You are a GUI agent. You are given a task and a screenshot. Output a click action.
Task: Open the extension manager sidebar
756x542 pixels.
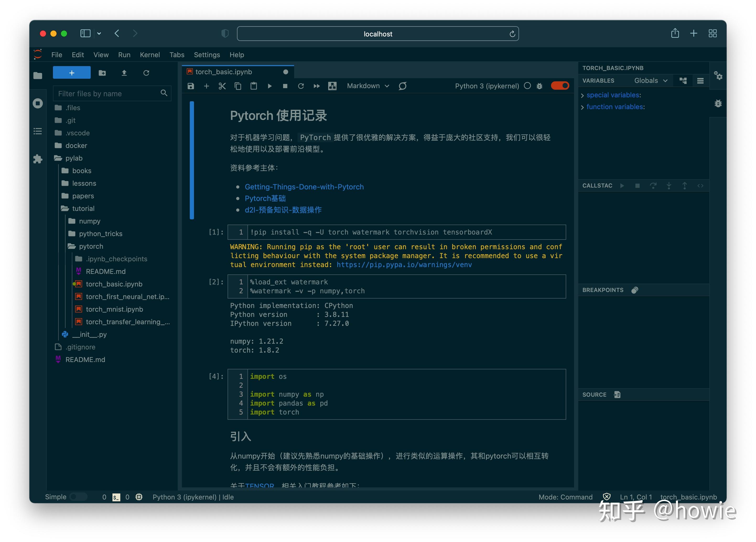38,159
